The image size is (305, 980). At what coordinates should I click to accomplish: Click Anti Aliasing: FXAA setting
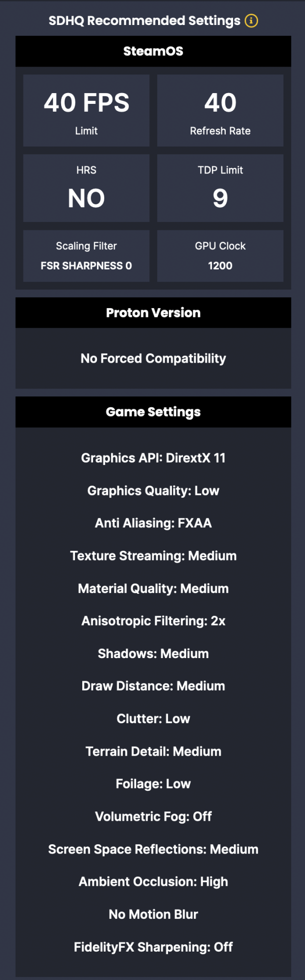[x=153, y=523]
